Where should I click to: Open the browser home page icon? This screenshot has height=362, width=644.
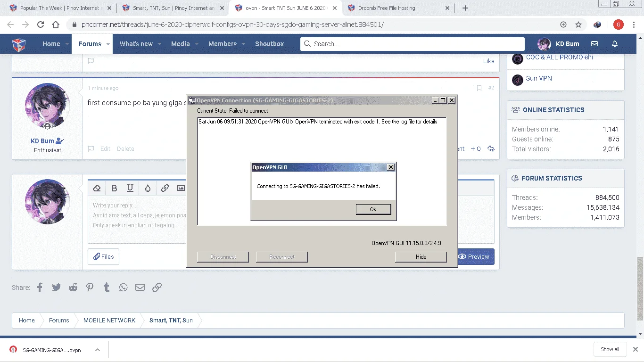tap(56, 25)
